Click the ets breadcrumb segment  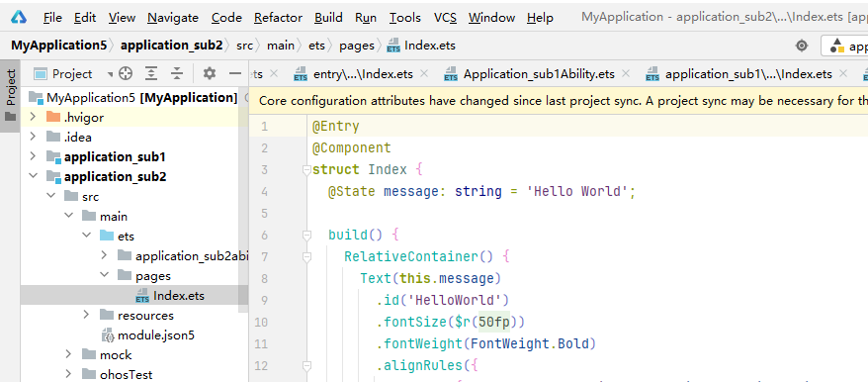click(x=316, y=46)
